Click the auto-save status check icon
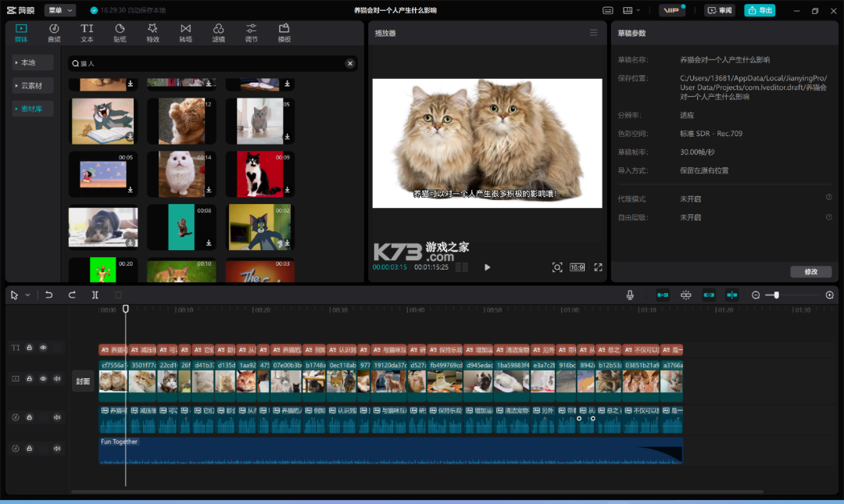The height and width of the screenshot is (504, 844). pos(95,10)
